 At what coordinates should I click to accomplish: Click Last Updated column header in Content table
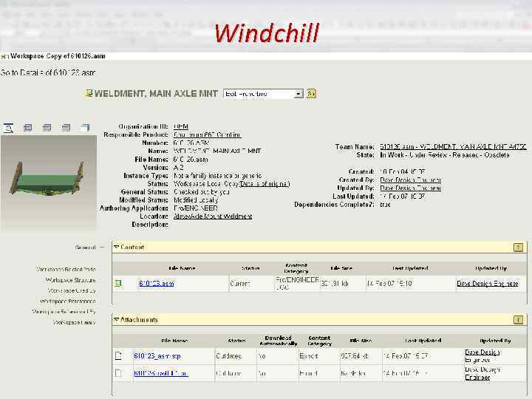(x=410, y=268)
